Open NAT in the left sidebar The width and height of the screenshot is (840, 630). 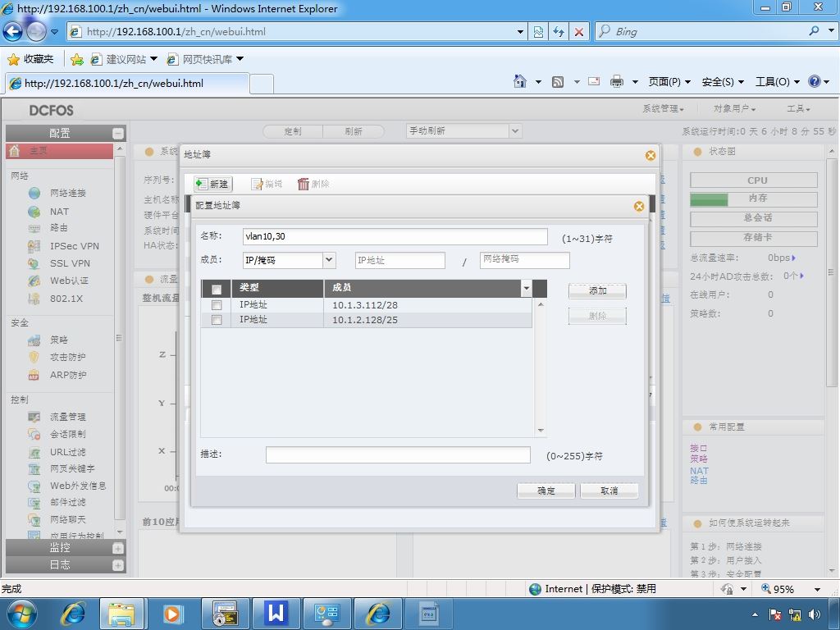click(59, 212)
